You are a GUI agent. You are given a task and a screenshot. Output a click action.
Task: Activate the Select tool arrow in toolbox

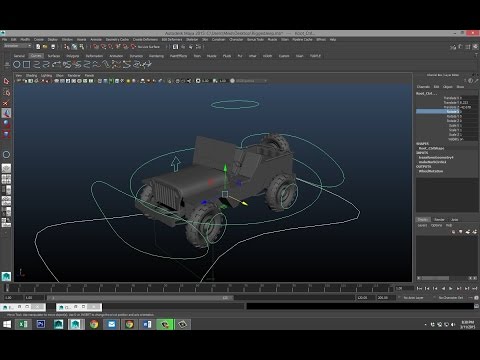[x=6, y=81]
